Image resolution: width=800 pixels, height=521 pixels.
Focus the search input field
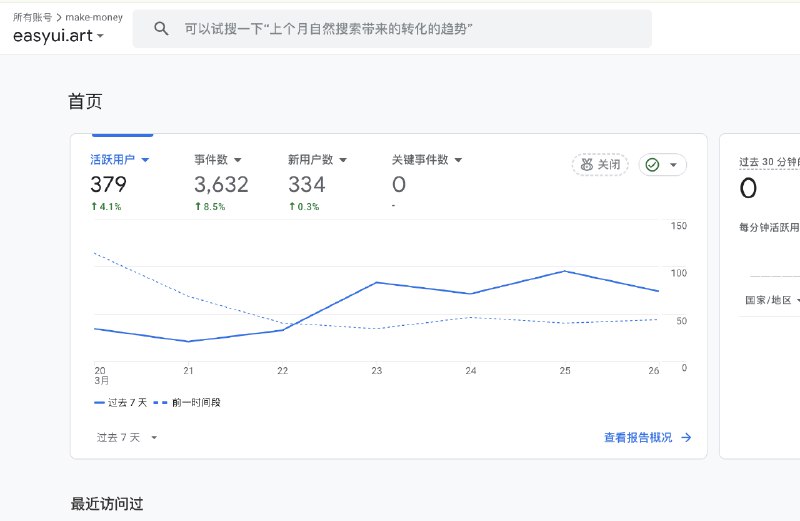tap(392, 29)
